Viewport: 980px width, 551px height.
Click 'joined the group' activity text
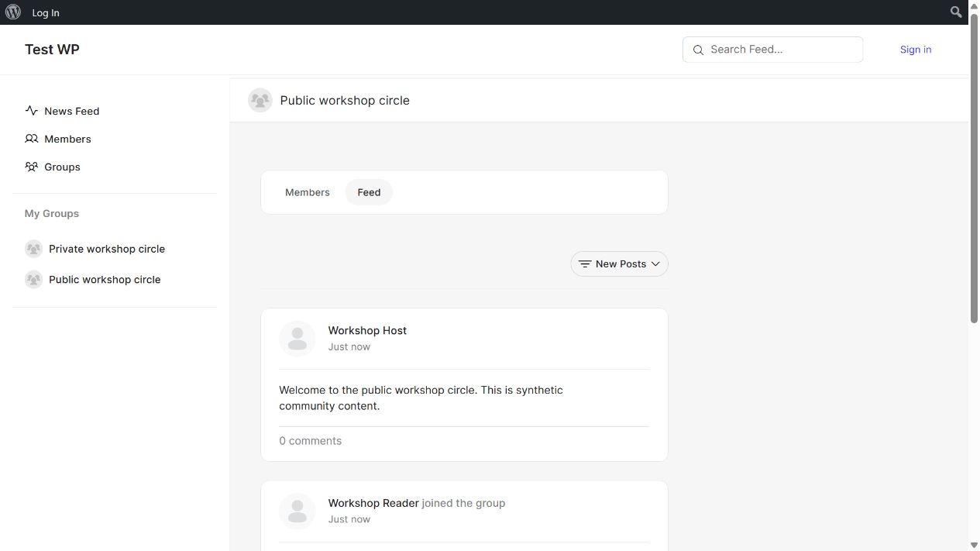(x=463, y=503)
